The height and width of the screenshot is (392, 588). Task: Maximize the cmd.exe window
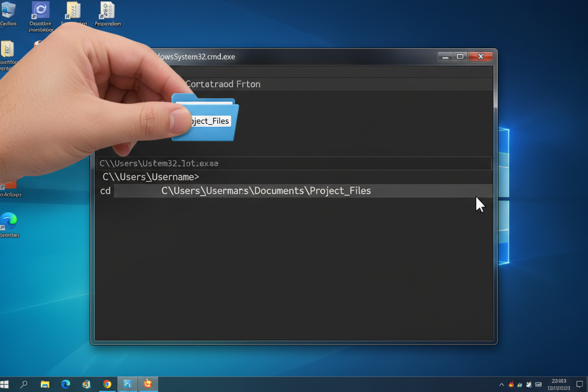tap(460, 57)
